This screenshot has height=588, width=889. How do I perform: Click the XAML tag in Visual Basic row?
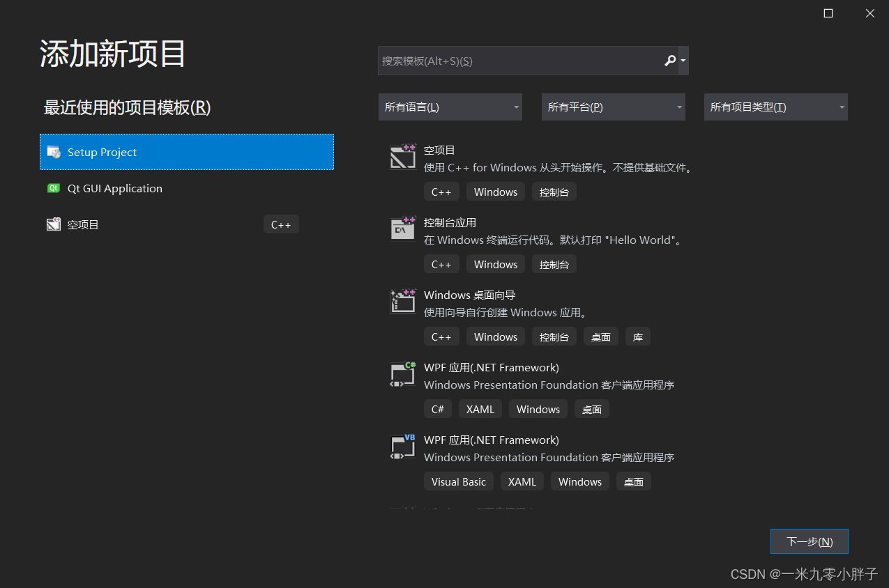point(522,481)
